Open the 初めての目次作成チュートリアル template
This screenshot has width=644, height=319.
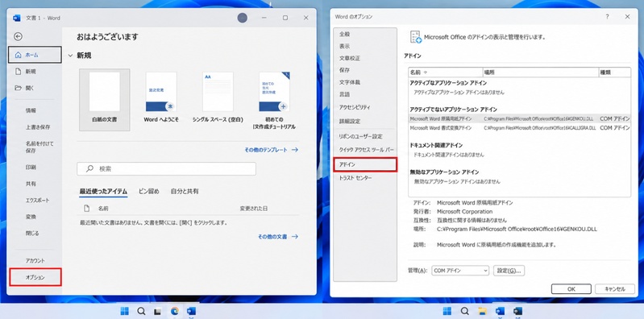(274, 100)
